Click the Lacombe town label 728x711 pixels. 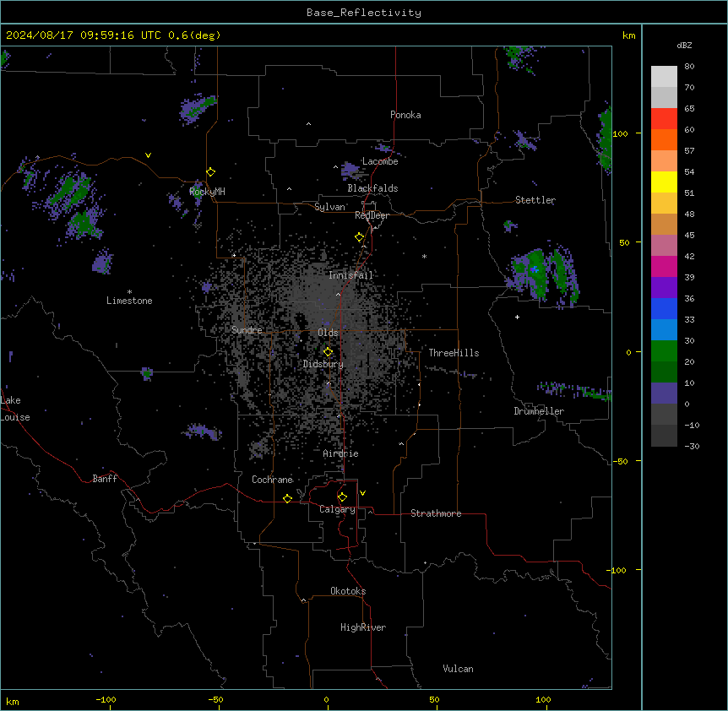tap(380, 161)
